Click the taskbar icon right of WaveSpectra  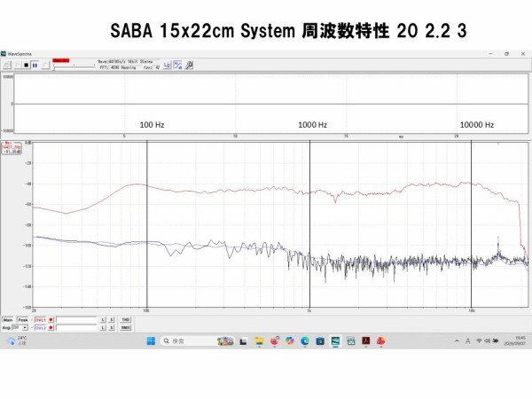(x=350, y=341)
